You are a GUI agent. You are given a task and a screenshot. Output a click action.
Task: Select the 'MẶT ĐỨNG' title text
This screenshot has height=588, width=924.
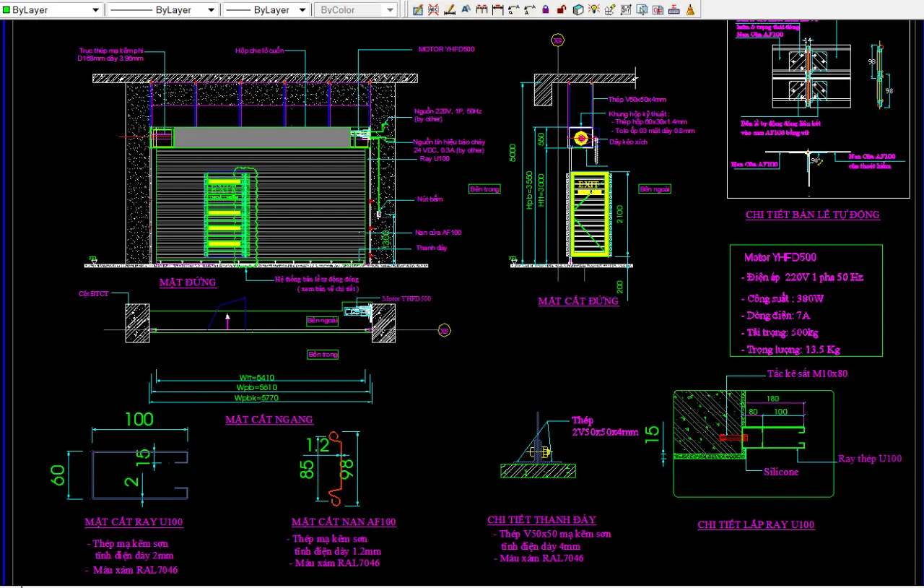click(188, 282)
